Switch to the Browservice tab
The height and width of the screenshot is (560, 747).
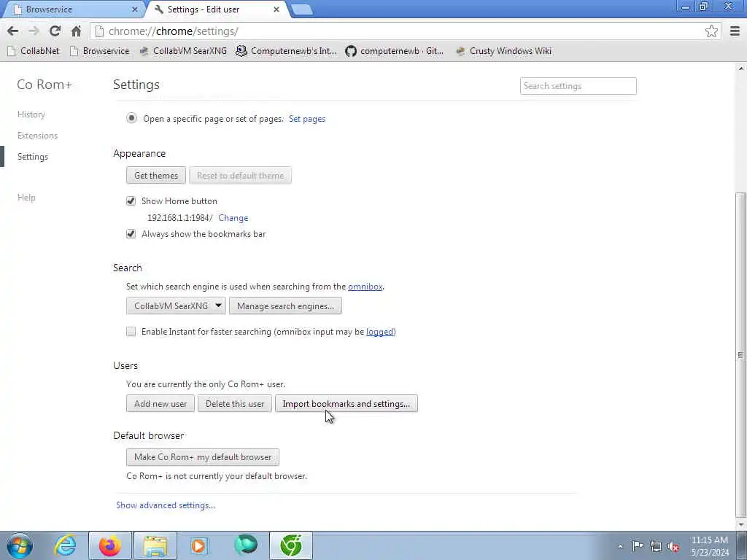(x=74, y=9)
